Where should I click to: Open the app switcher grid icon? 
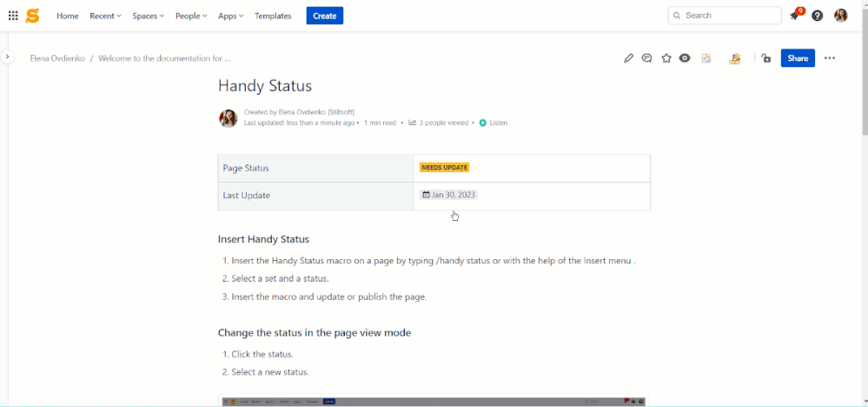pos(13,16)
